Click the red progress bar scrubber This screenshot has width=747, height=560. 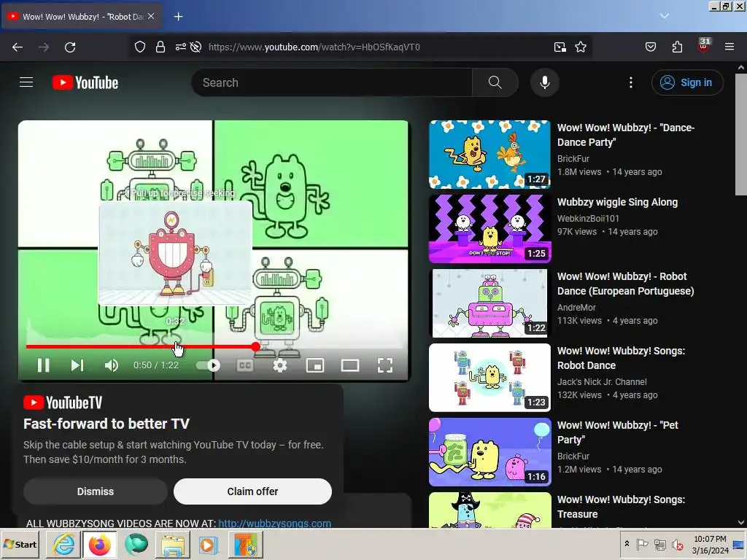256,346
